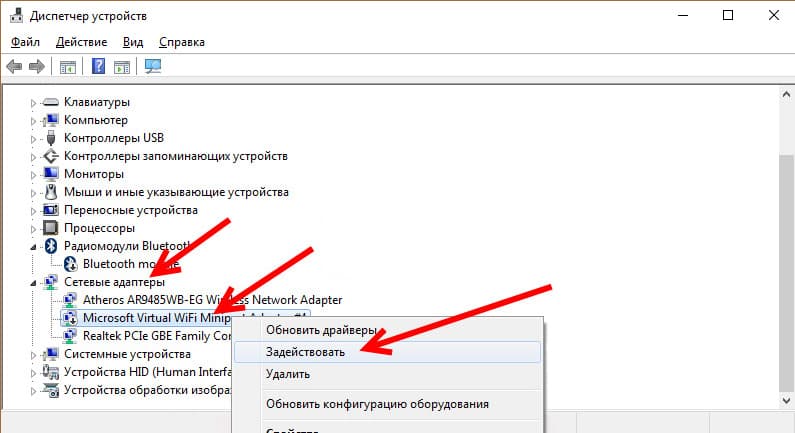
Task: Maximize the Device Manager window
Action: pyautogui.click(x=728, y=16)
